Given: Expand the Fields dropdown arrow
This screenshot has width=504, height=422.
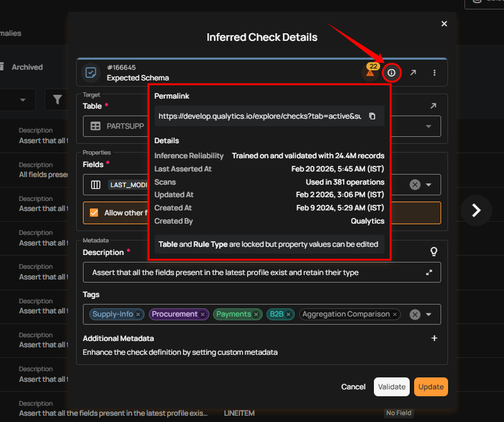Looking at the screenshot, I should (429, 185).
